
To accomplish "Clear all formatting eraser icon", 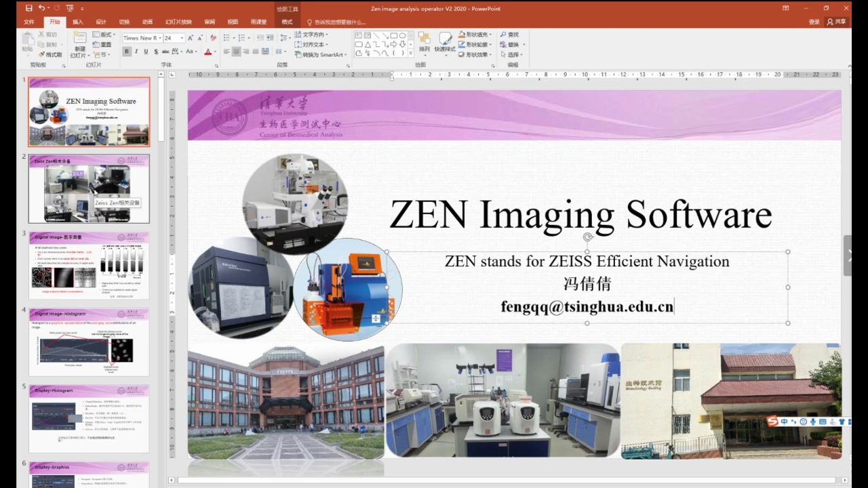I will coord(214,38).
